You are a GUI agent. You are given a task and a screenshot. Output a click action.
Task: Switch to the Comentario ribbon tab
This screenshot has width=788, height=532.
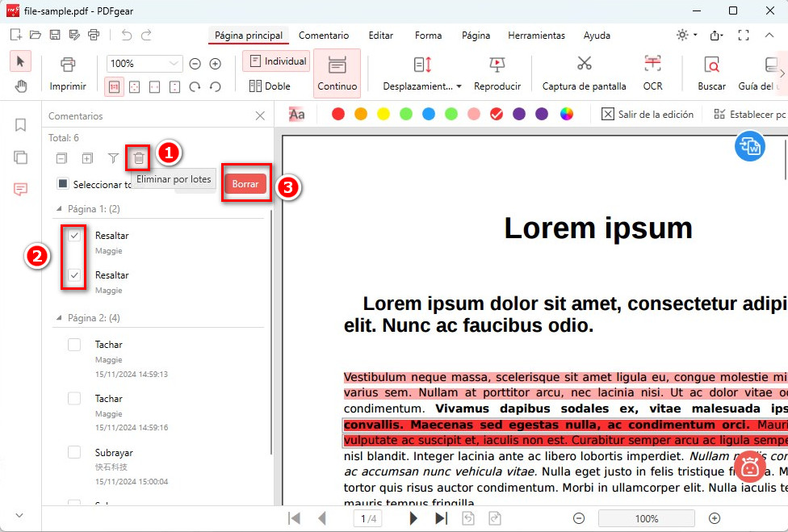[324, 36]
